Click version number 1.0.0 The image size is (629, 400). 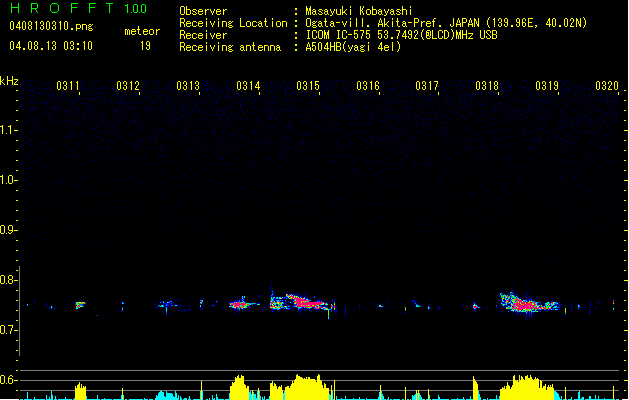pos(135,9)
